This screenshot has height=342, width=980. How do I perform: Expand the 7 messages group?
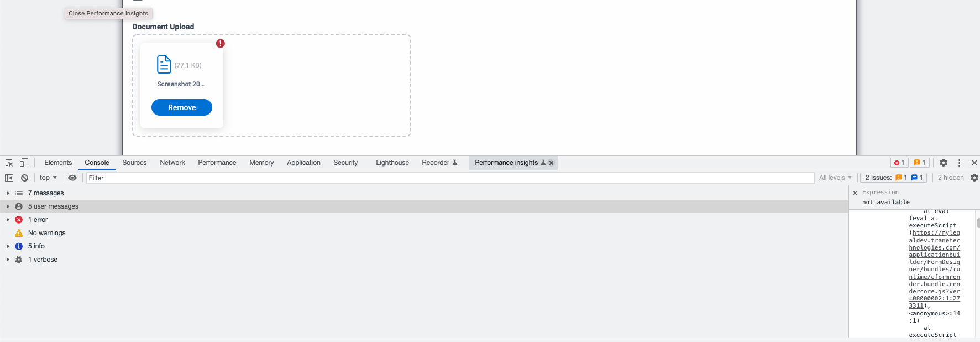[8, 193]
